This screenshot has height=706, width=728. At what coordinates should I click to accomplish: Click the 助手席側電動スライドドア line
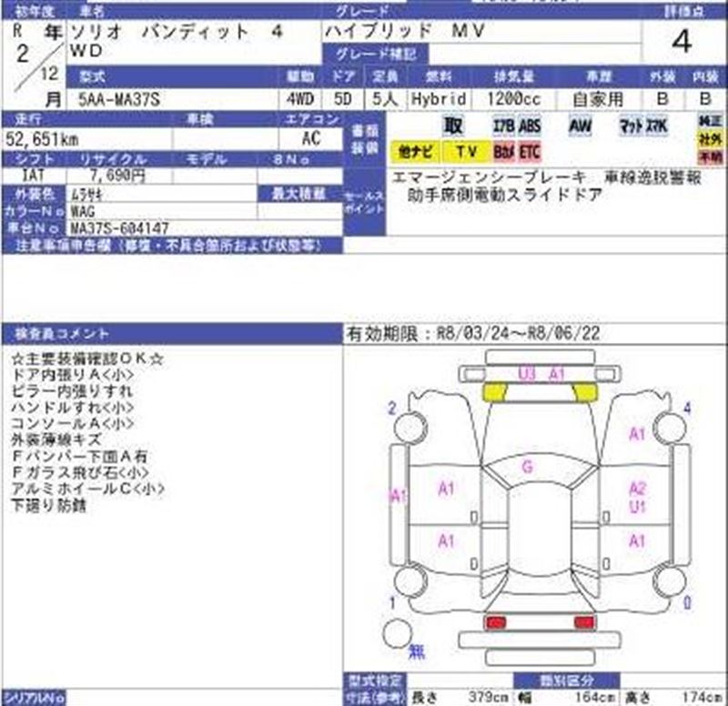click(x=505, y=195)
